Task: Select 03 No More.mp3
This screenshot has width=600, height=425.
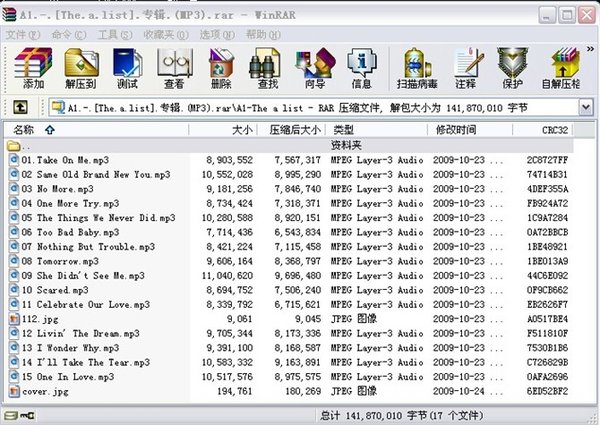Action: [57, 189]
